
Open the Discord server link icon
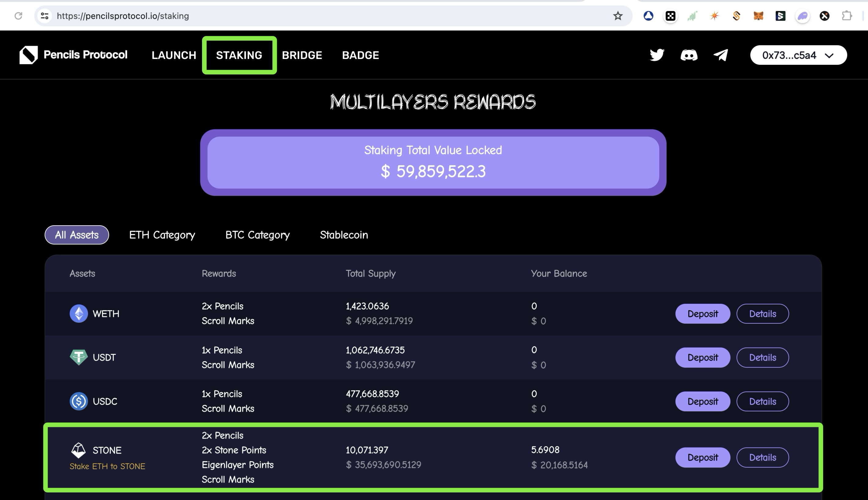(x=689, y=55)
